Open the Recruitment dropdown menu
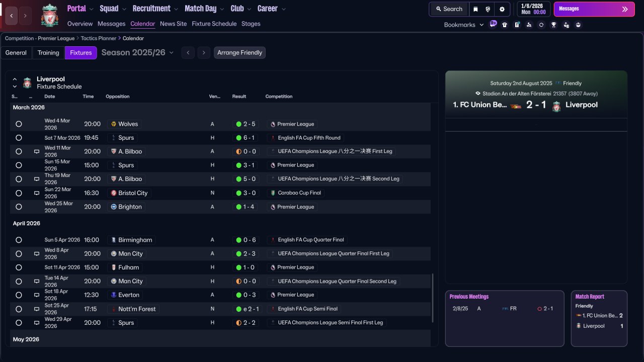 [x=155, y=9]
